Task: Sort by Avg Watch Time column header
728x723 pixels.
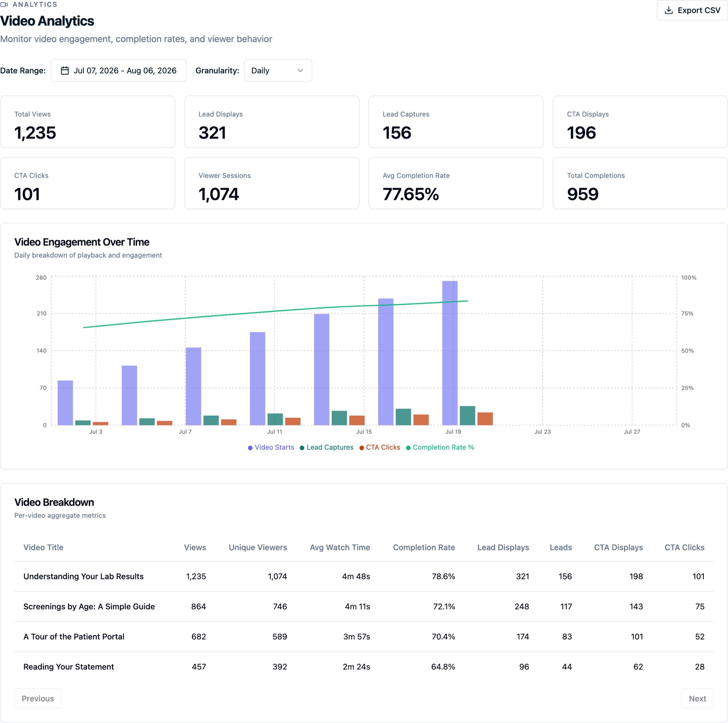Action: coord(340,547)
